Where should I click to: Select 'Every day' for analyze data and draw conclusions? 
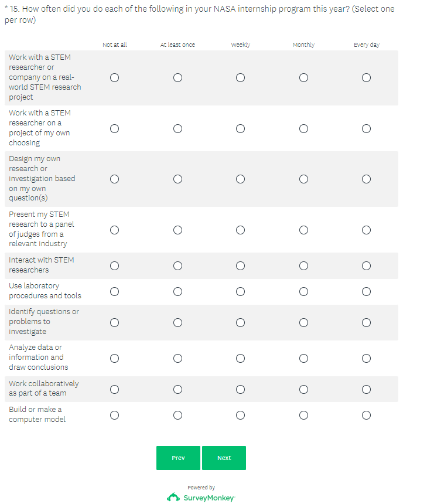tap(366, 358)
